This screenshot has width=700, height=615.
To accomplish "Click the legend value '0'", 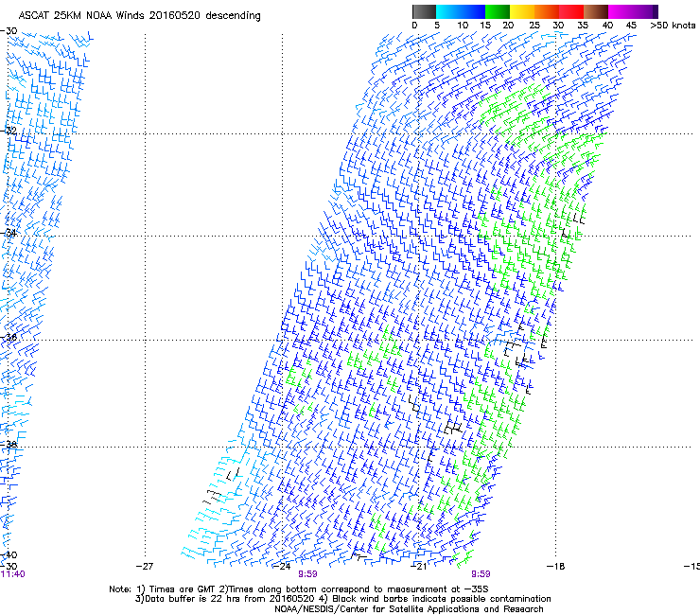I will pyautogui.click(x=414, y=26).
